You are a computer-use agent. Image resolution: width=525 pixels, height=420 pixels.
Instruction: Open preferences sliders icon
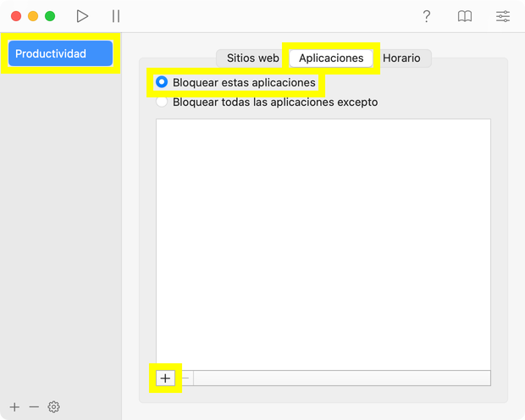coord(503,16)
